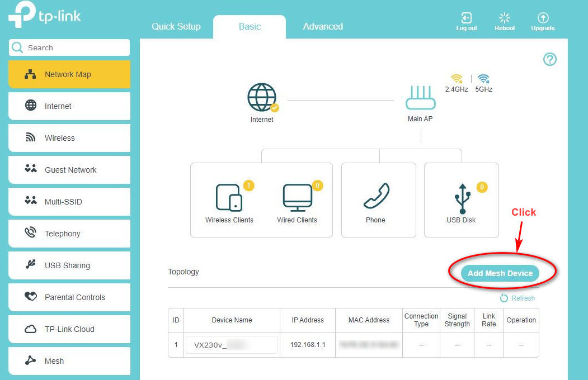Screen dimensions: 588x380
Task: Click the Upgrade icon
Action: pos(543,17)
